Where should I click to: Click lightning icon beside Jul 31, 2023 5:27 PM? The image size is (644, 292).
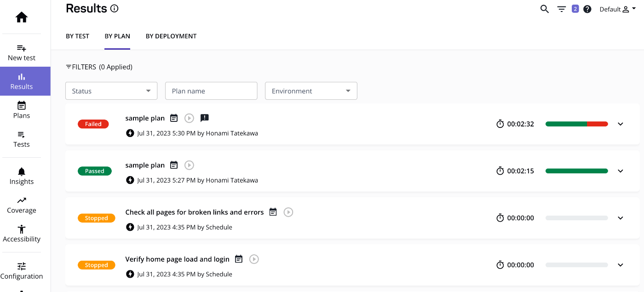coord(130,180)
